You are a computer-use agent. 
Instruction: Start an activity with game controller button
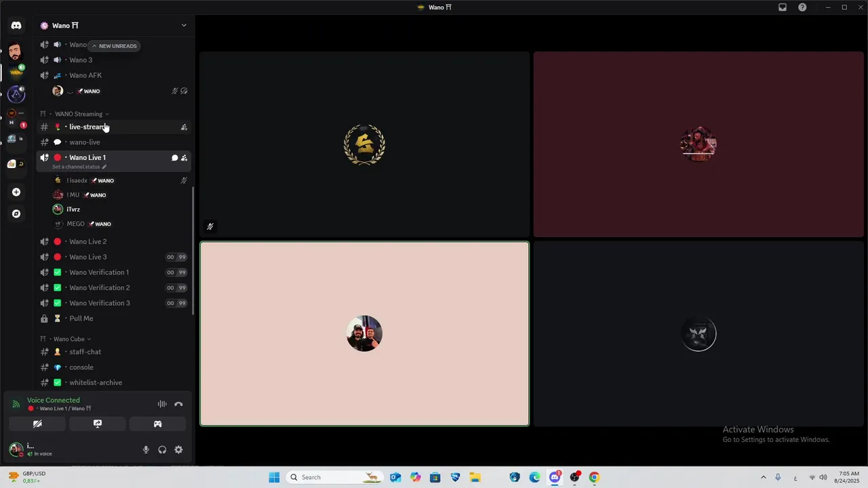(x=157, y=424)
